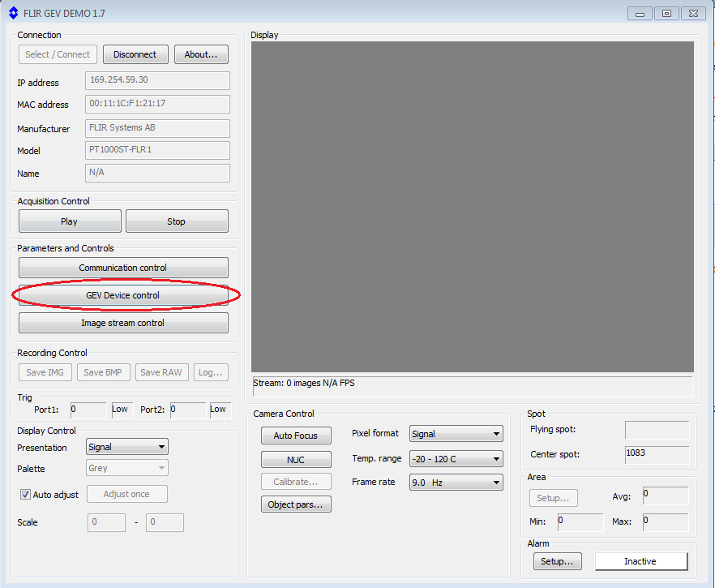The height and width of the screenshot is (588, 715).
Task: Click the Center spot value field
Action: click(x=657, y=455)
